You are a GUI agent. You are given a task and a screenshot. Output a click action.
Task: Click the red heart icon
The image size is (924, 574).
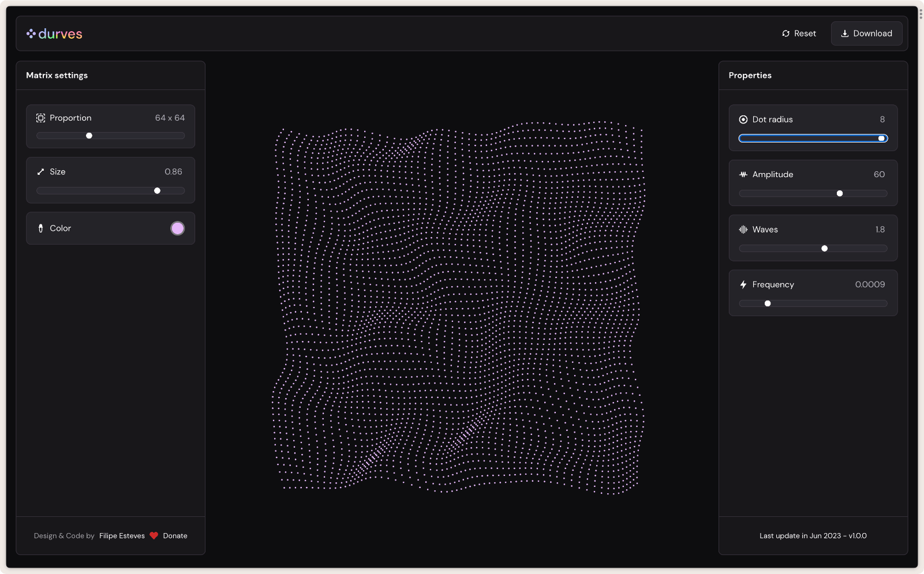154,536
